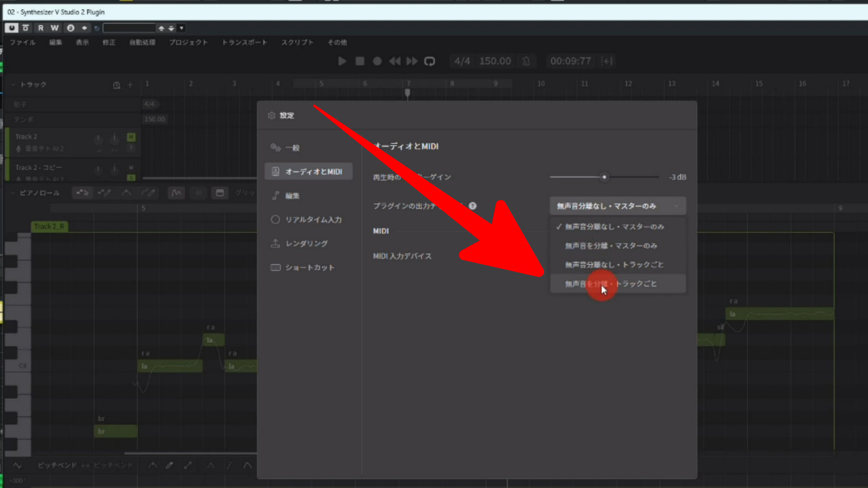This screenshot has width=868, height=488.
Task: Click the 150.00 tempo field in transport
Action: pos(494,61)
